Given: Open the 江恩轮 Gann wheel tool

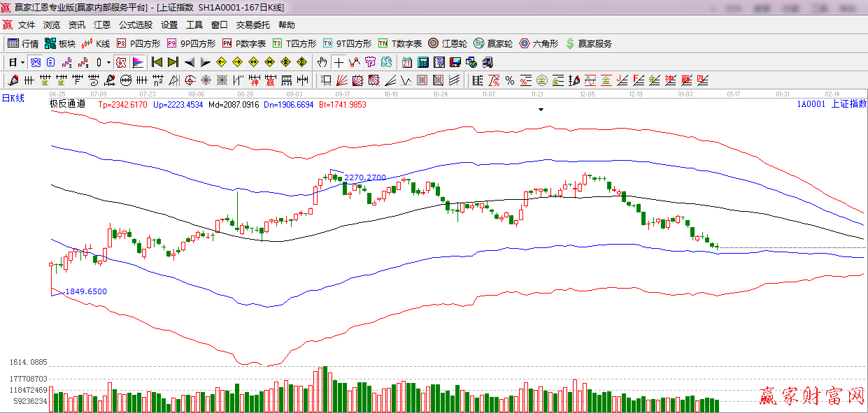Looking at the screenshot, I should click(x=448, y=43).
